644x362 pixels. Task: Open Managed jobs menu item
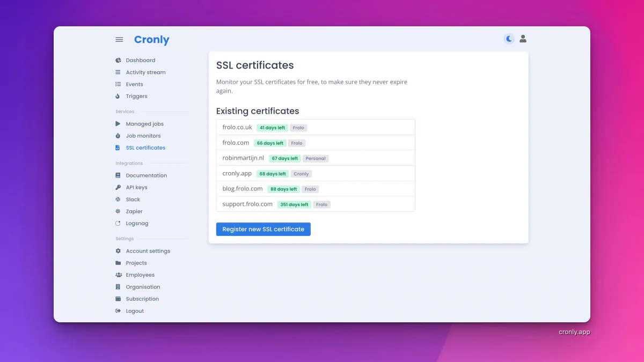point(145,124)
